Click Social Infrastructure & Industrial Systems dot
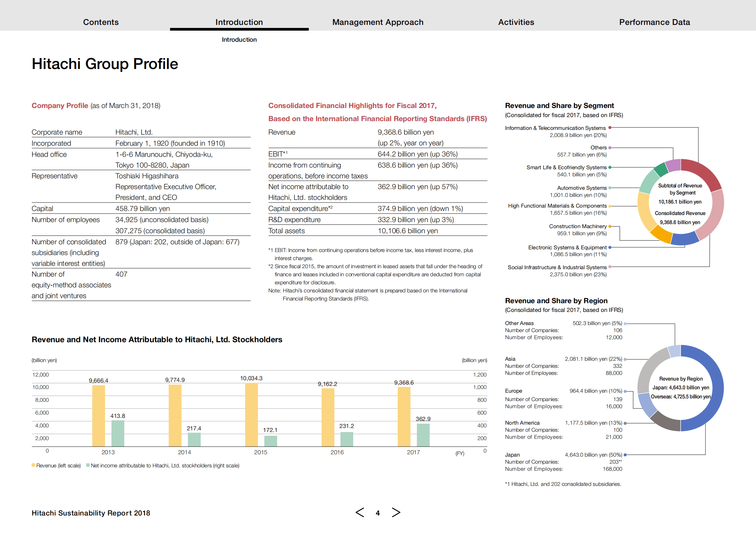Viewport: 756px width, 534px height. pos(610,267)
